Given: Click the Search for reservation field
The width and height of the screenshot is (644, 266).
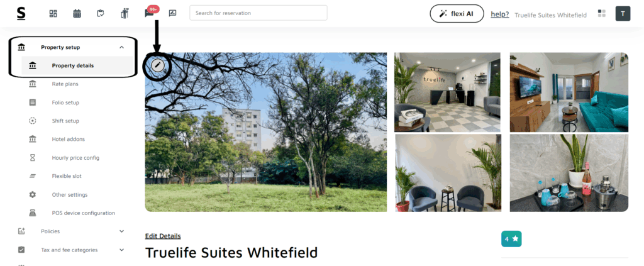Looking at the screenshot, I should click(x=258, y=13).
